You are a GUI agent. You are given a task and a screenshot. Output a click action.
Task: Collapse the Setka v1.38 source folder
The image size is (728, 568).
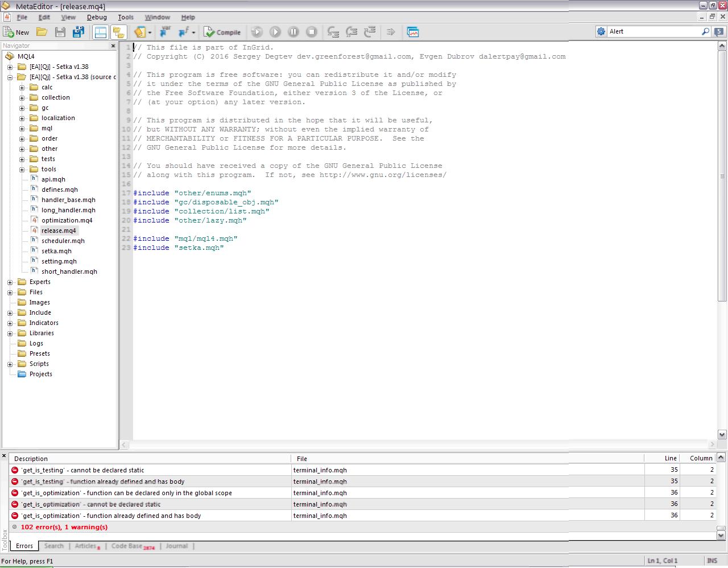[10, 77]
